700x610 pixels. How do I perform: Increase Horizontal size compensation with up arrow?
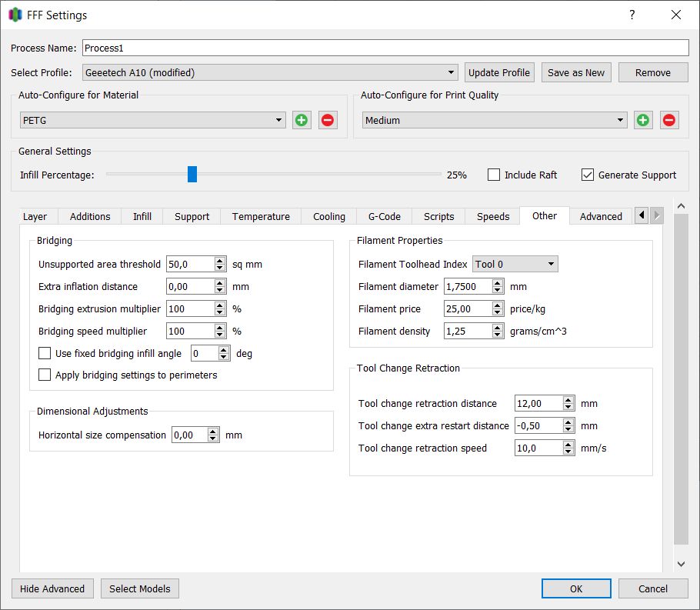click(213, 432)
